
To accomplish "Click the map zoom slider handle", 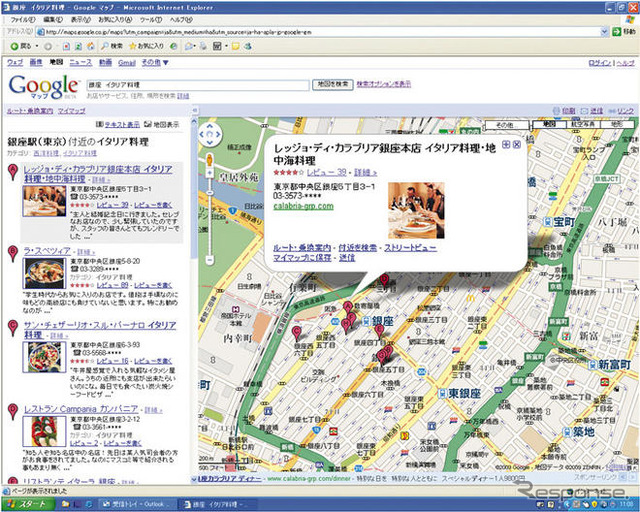I will coord(209,192).
